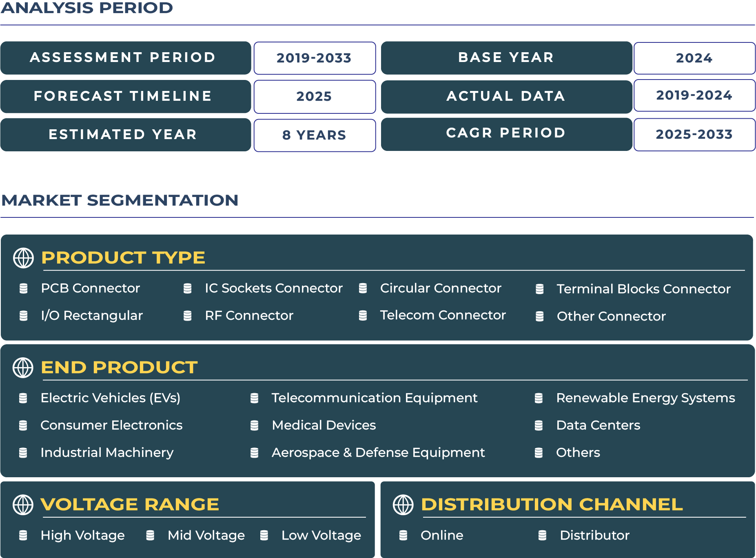Select the ASSESSMENT PERIOD label box

tap(126, 58)
